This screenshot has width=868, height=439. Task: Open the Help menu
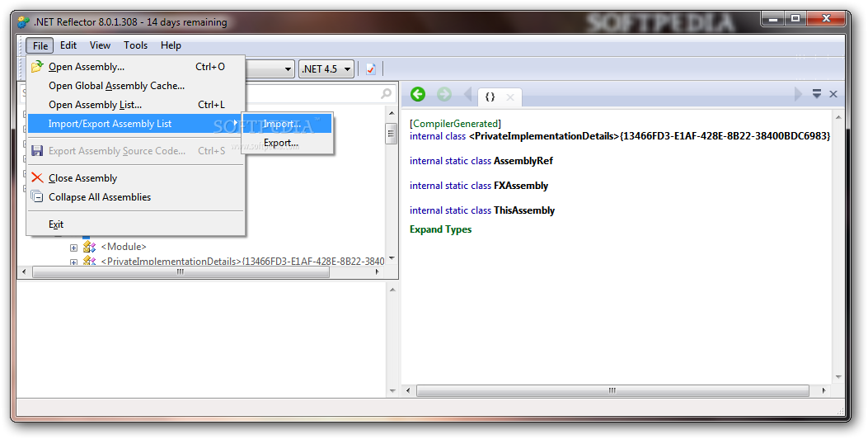click(171, 45)
